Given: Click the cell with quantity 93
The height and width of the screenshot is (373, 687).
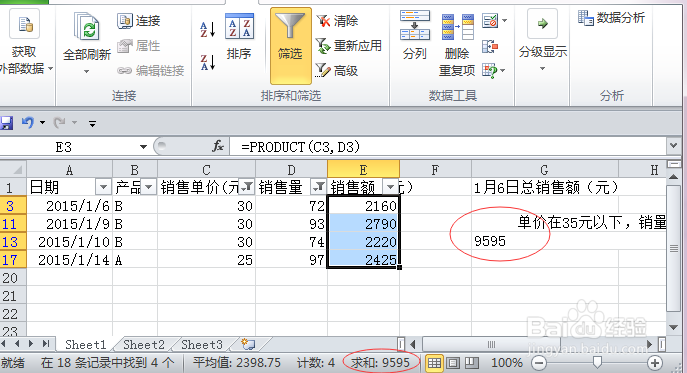Looking at the screenshot, I should pyautogui.click(x=291, y=224).
